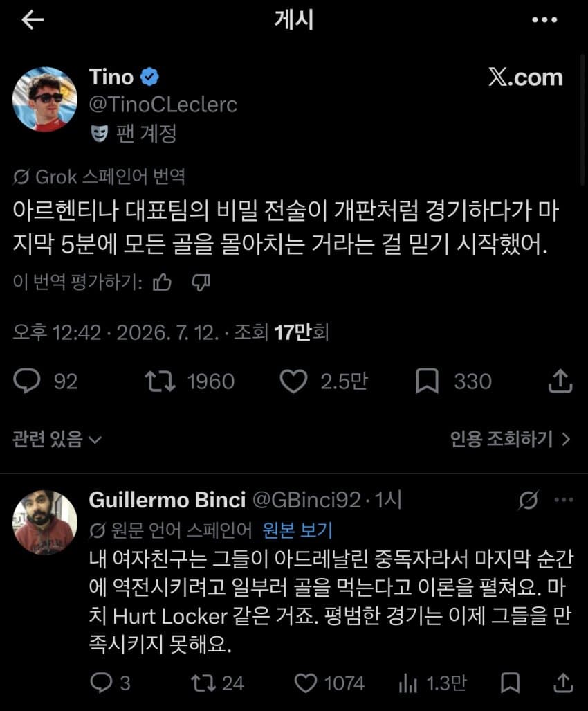Expand the 관련 있음 sort dropdown
Viewport: 588px width, 711px height.
pos(57,439)
